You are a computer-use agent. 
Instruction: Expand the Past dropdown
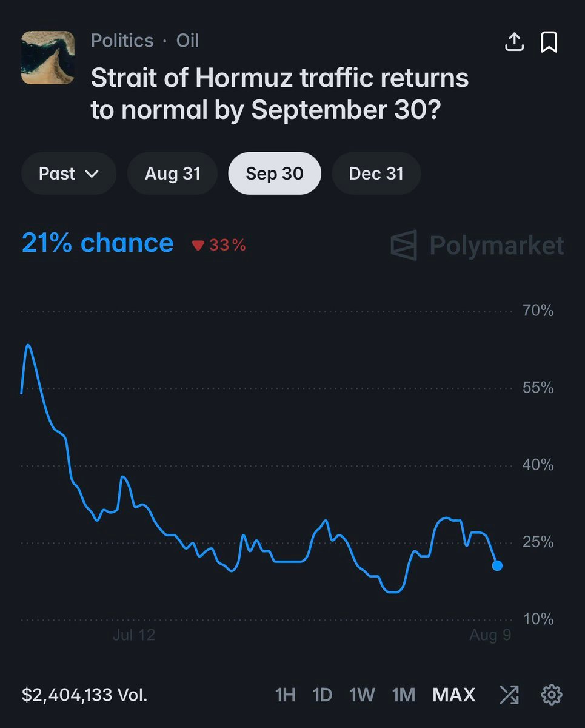69,174
